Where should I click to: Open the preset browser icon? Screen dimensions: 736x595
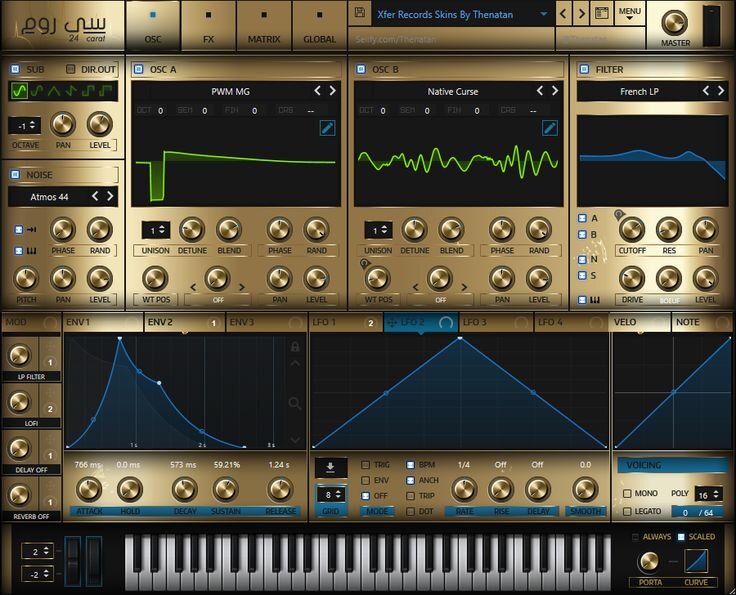click(x=602, y=13)
